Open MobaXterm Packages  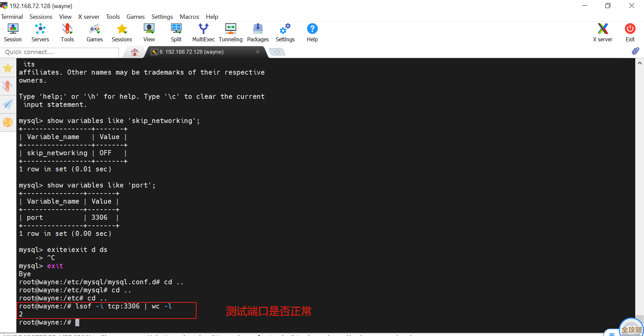(257, 32)
